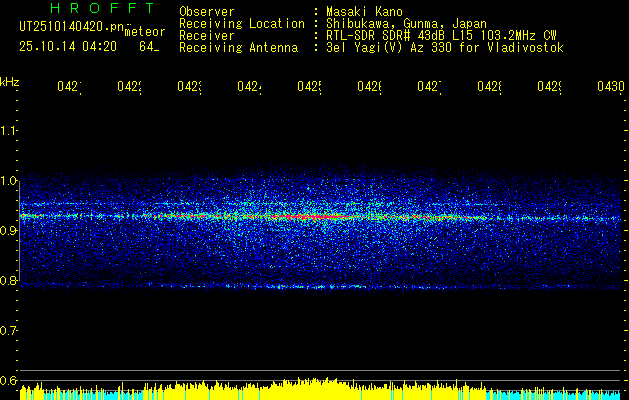Click the 0.9 kHz frequency label
Screen dimensions: 629x400
click(x=8, y=231)
